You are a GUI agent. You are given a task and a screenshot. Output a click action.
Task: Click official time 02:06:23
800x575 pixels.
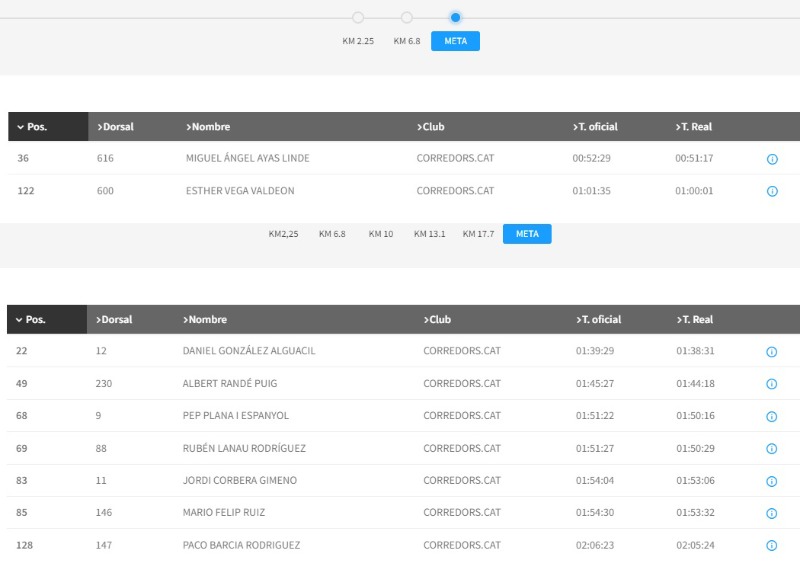595,545
